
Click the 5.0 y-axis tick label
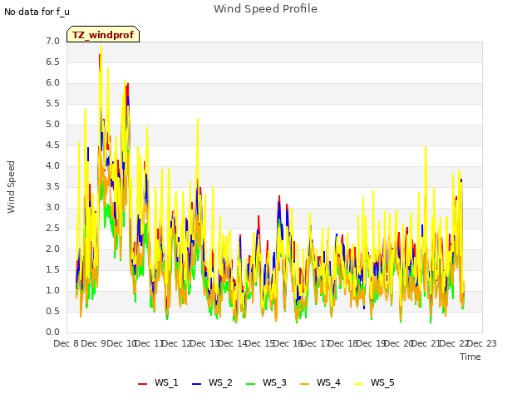click(x=52, y=125)
